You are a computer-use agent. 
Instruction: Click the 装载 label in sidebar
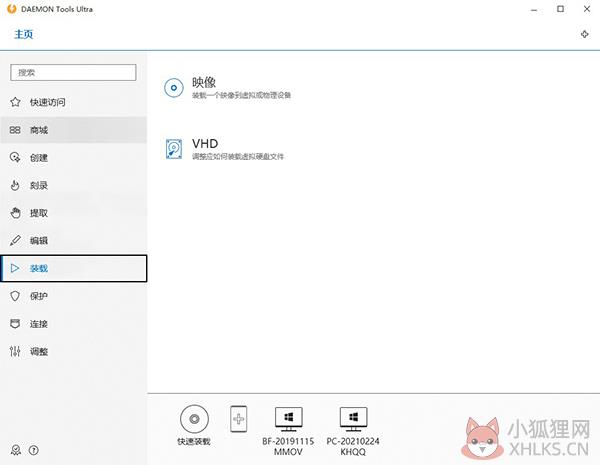click(39, 269)
